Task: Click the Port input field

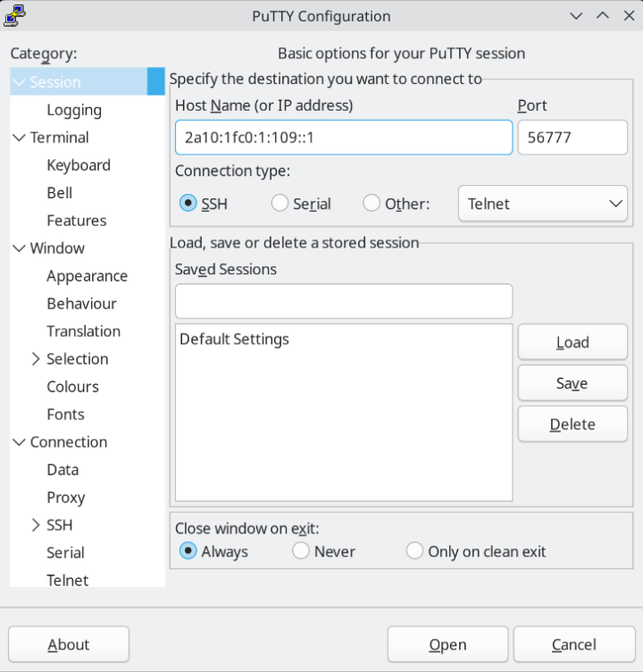Action: (x=572, y=137)
